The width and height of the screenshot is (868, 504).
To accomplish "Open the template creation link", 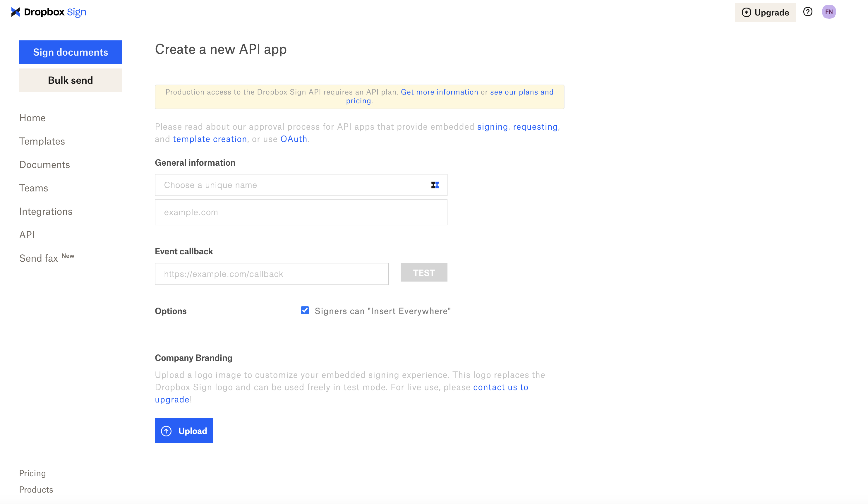I will click(x=210, y=139).
